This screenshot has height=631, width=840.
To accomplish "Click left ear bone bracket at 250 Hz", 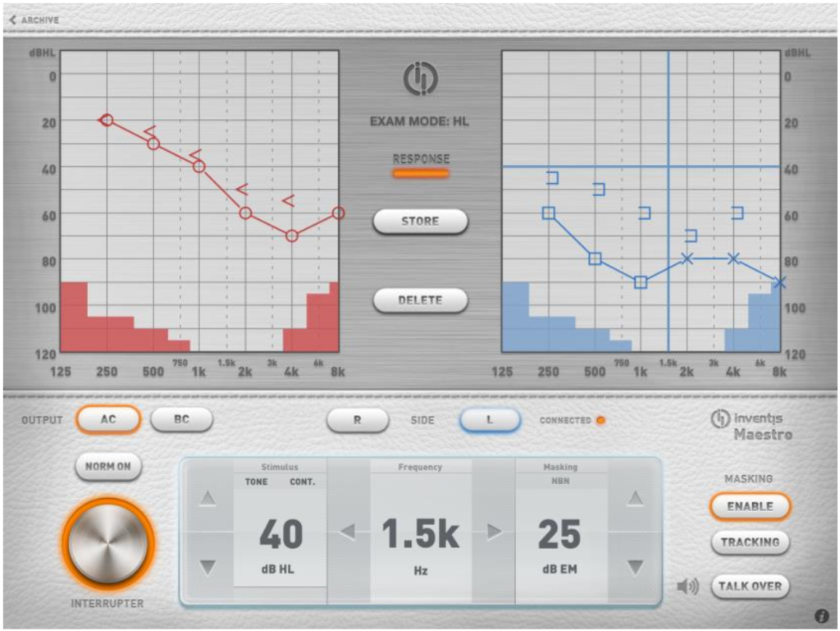I will click(x=553, y=178).
